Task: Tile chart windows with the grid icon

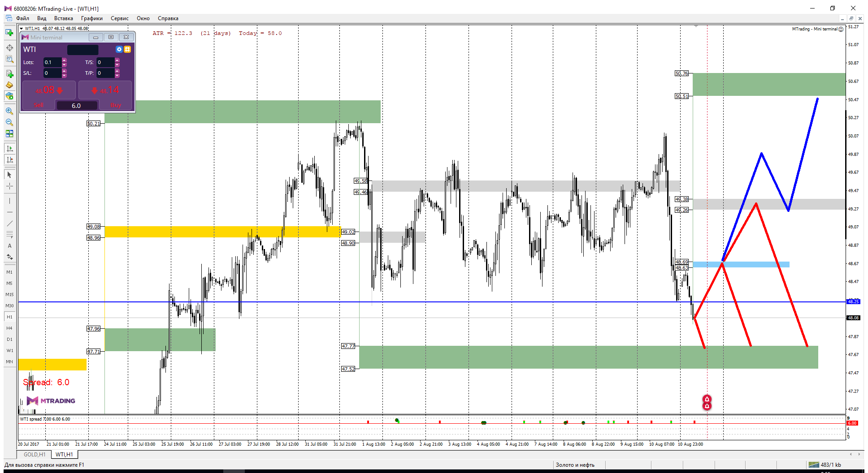Action: [x=9, y=133]
